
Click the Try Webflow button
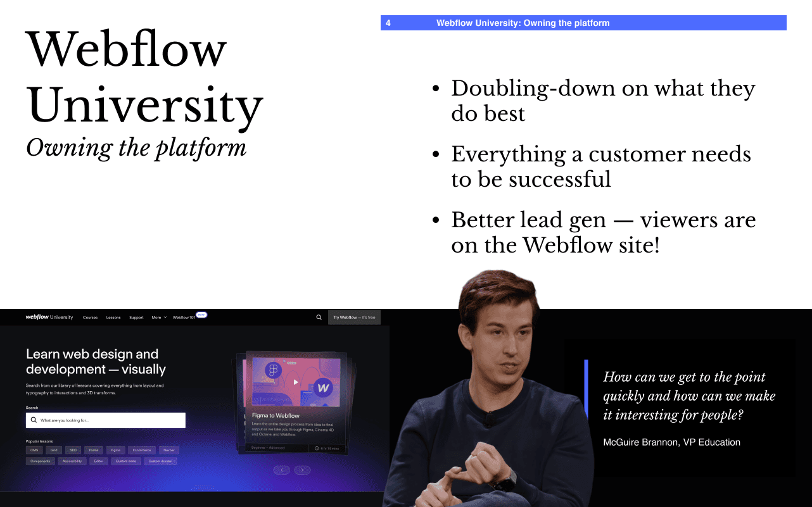click(354, 317)
